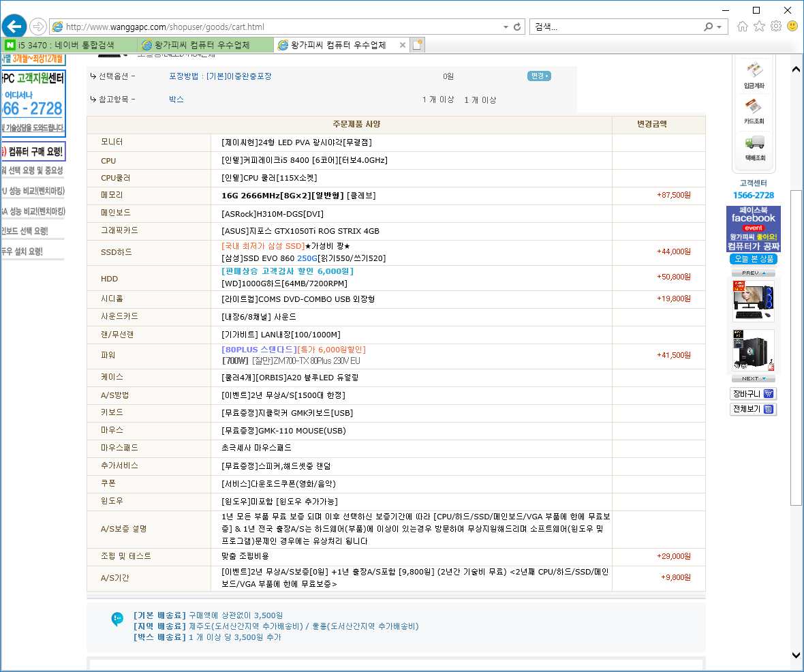The image size is (804, 672).
Task: Click the page scrollbar up arrow
Action: [796, 69]
